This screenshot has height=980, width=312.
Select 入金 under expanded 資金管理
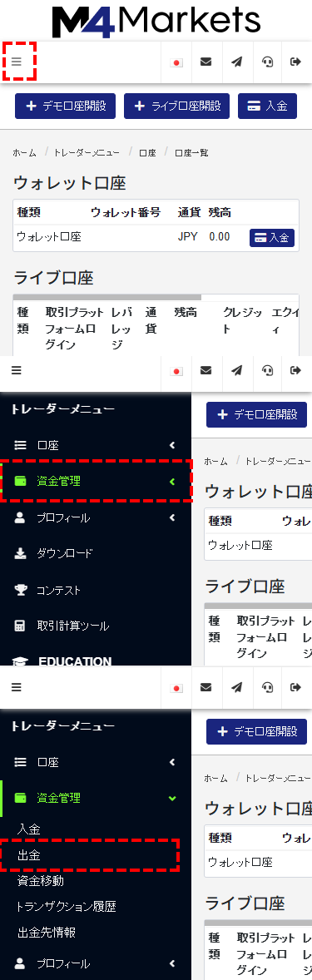pos(29,829)
